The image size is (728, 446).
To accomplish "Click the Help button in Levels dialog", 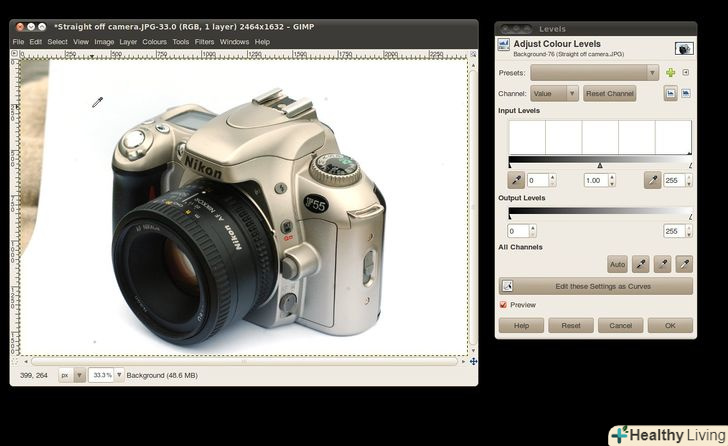I will click(x=521, y=325).
